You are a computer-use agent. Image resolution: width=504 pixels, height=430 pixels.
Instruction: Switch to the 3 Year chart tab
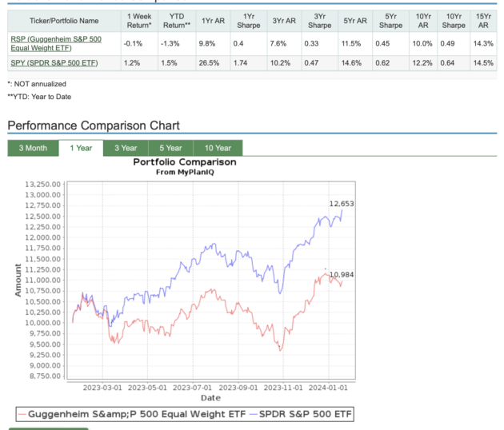[126, 148]
